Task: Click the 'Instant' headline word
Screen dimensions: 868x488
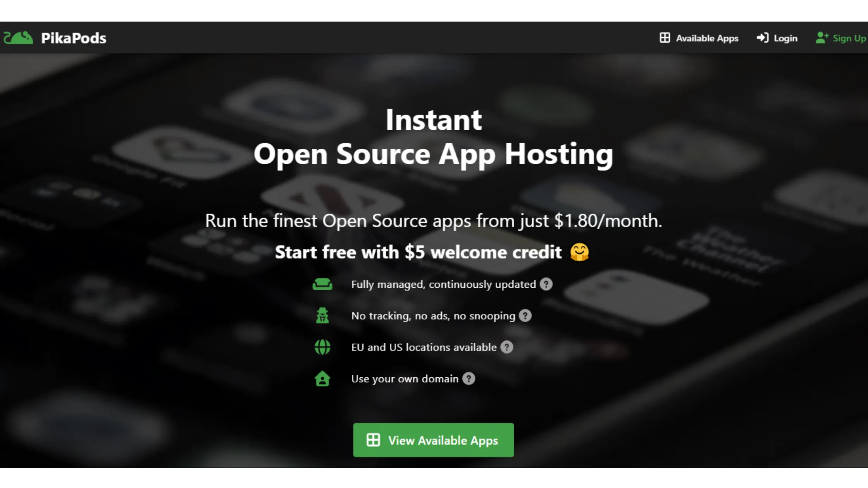Action: click(x=434, y=120)
